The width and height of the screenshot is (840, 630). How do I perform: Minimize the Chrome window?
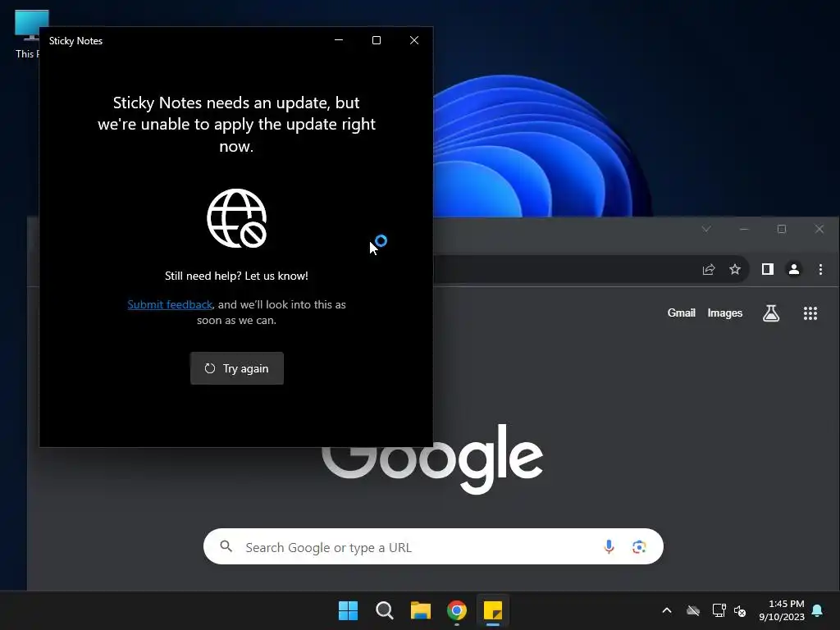tap(743, 229)
